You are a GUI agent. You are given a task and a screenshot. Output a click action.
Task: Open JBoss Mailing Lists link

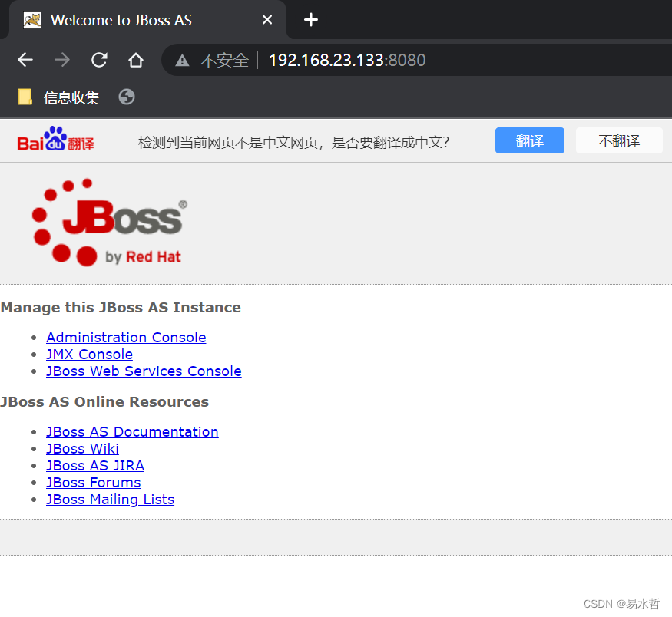tap(110, 500)
